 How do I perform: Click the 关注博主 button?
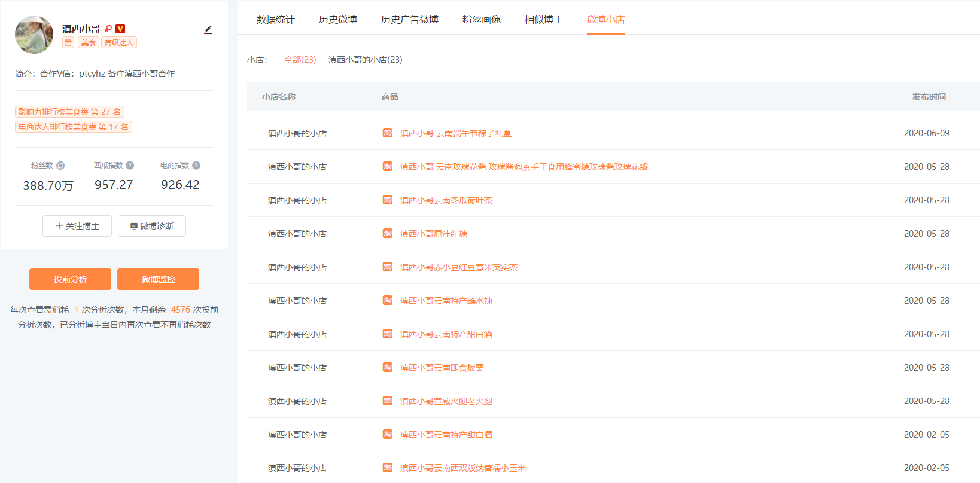[77, 226]
